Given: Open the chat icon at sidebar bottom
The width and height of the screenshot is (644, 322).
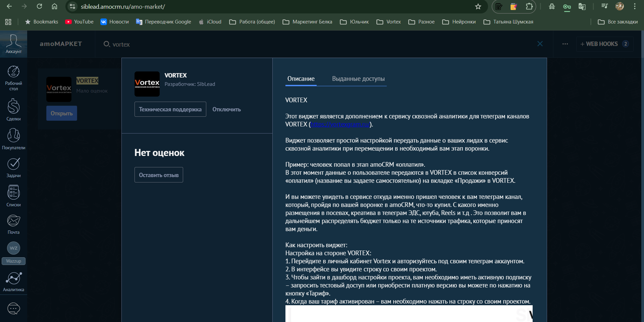Looking at the screenshot, I should pyautogui.click(x=13, y=309).
